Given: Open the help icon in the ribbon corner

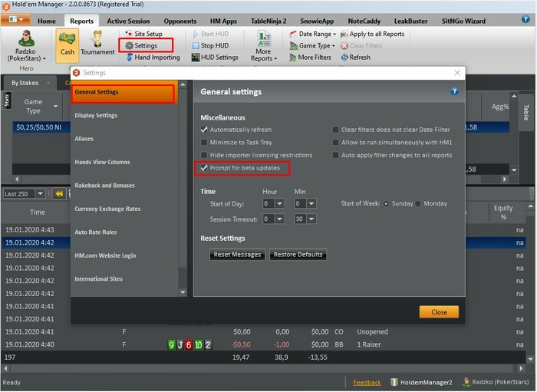Looking at the screenshot, I should 525,19.
